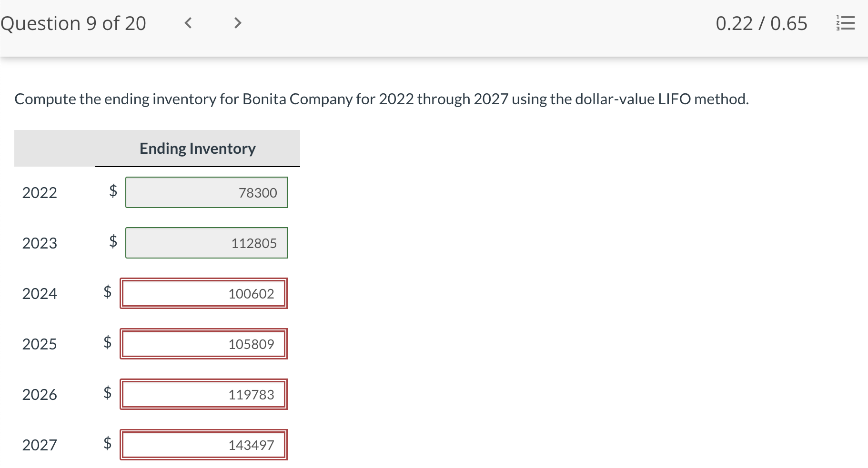The image size is (868, 468).
Task: Click the 2027 row label
Action: pyautogui.click(x=40, y=445)
